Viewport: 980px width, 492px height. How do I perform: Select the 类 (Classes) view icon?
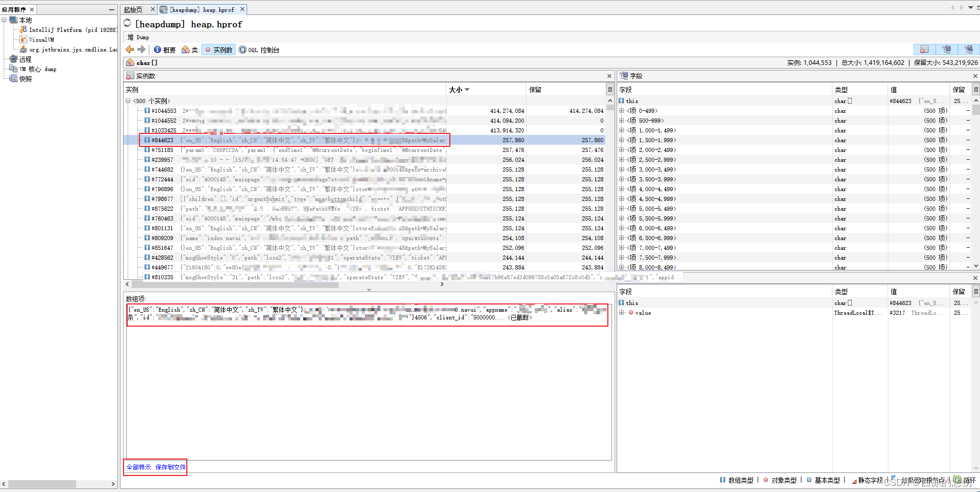[189, 49]
